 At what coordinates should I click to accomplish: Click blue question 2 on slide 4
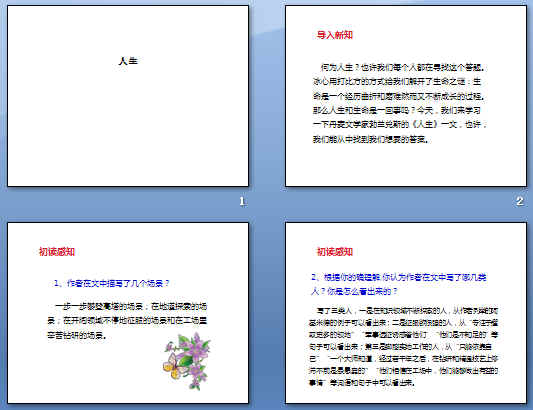399,284
